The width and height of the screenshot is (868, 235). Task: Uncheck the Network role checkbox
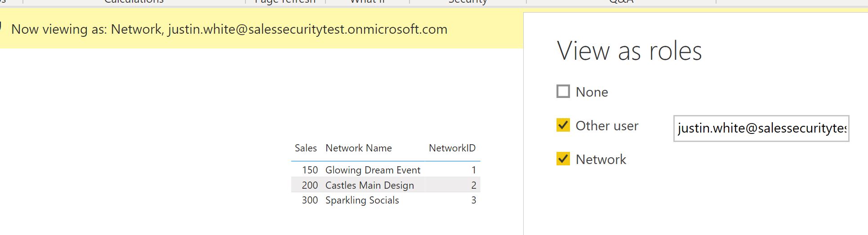(563, 159)
